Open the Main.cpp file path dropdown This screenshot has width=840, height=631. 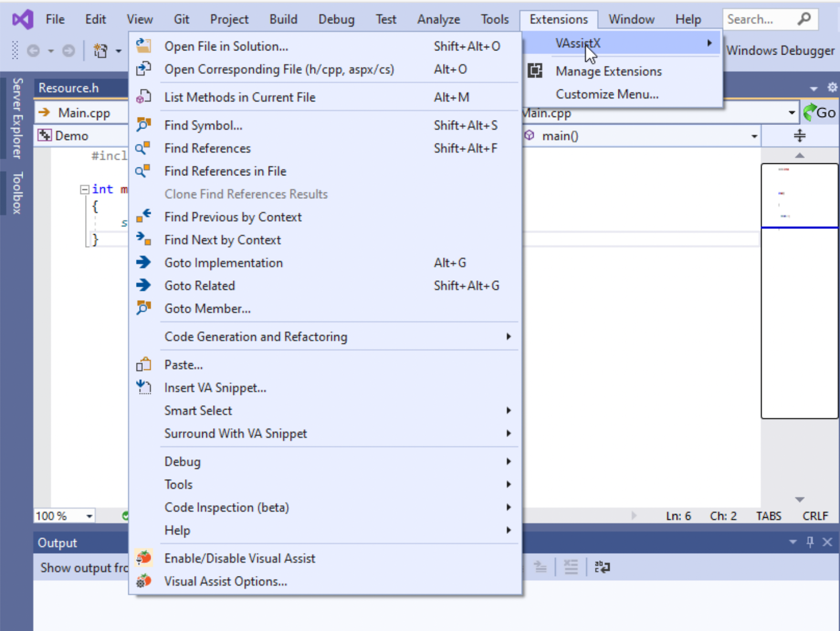click(791, 112)
